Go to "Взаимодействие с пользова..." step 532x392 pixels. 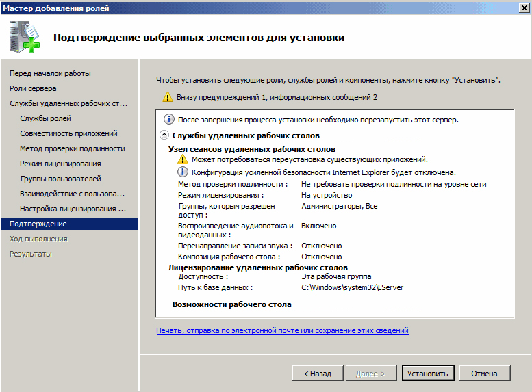[73, 194]
